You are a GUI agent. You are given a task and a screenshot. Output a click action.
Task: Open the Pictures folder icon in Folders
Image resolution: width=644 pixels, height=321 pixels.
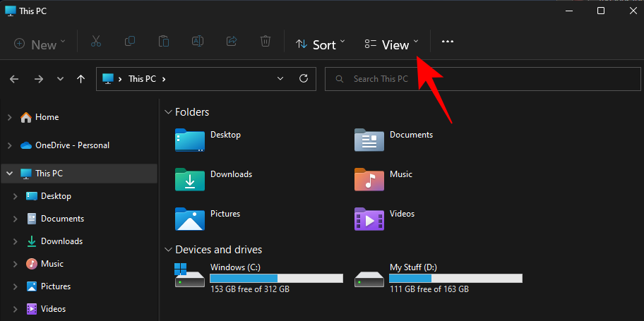[190, 219]
